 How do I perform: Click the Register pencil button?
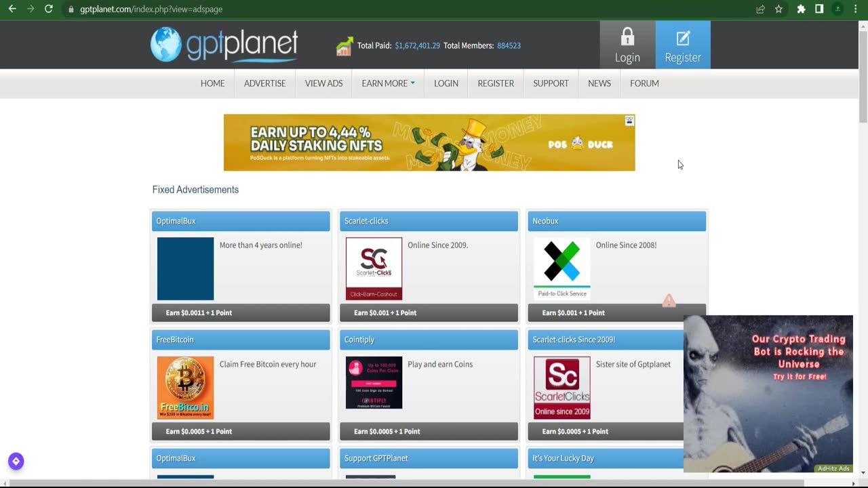[683, 45]
